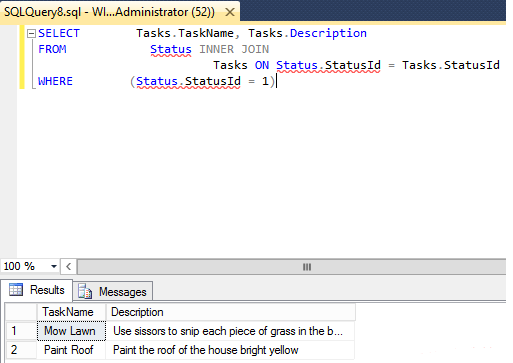Select row header number 2
The image size is (513, 363).
21,350
